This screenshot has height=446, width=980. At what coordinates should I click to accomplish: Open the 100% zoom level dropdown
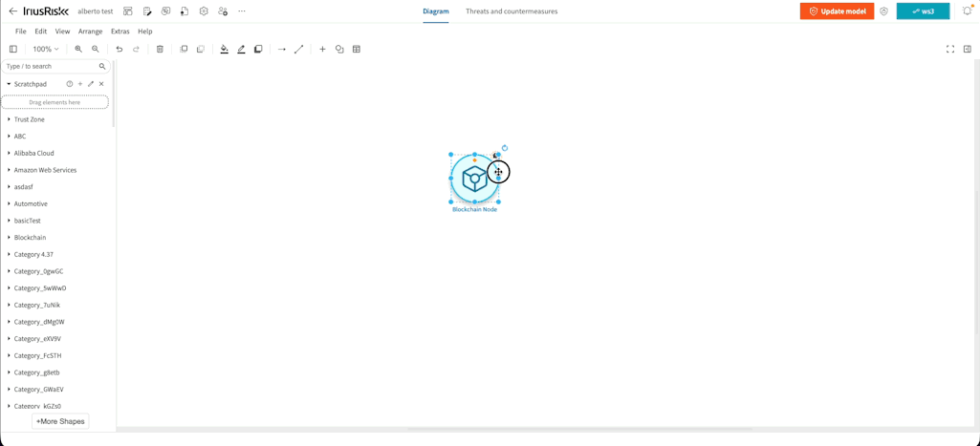(x=46, y=49)
